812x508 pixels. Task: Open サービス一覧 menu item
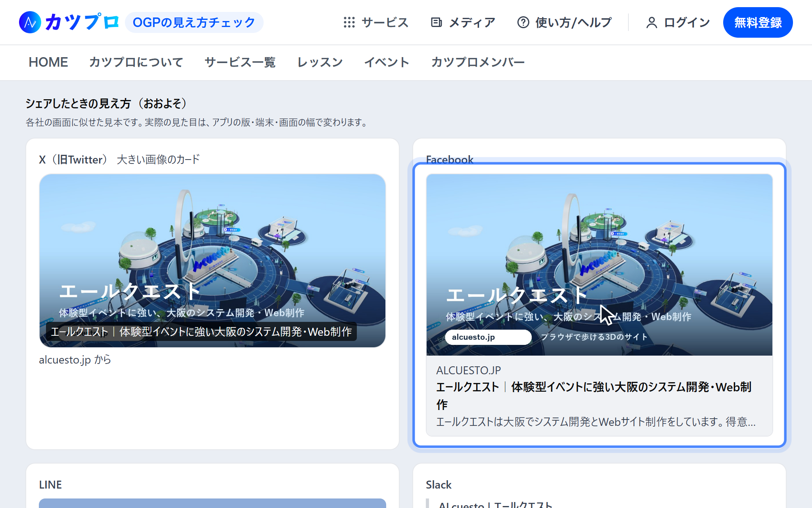tap(240, 62)
